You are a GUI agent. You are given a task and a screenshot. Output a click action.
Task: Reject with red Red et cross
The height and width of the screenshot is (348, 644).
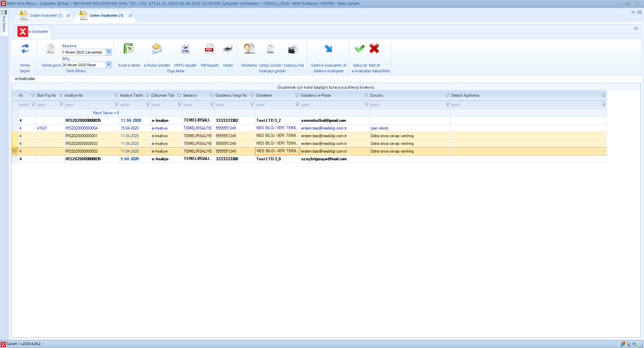click(374, 49)
